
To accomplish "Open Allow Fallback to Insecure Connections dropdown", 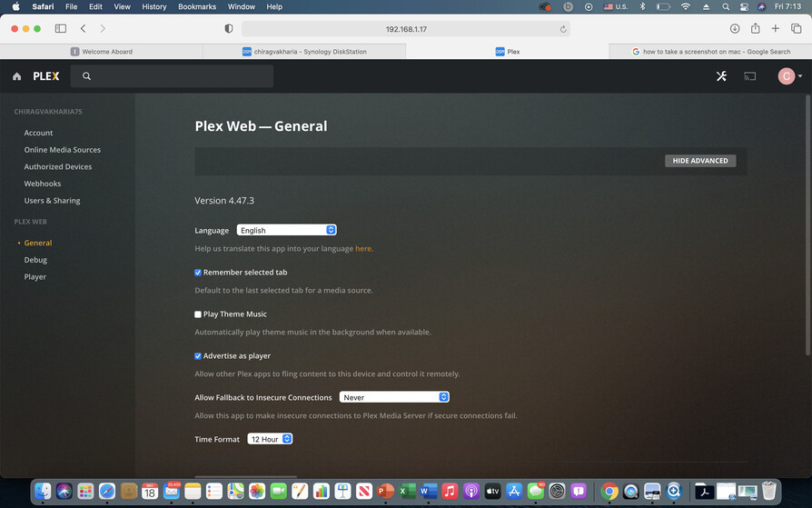I will pos(394,397).
